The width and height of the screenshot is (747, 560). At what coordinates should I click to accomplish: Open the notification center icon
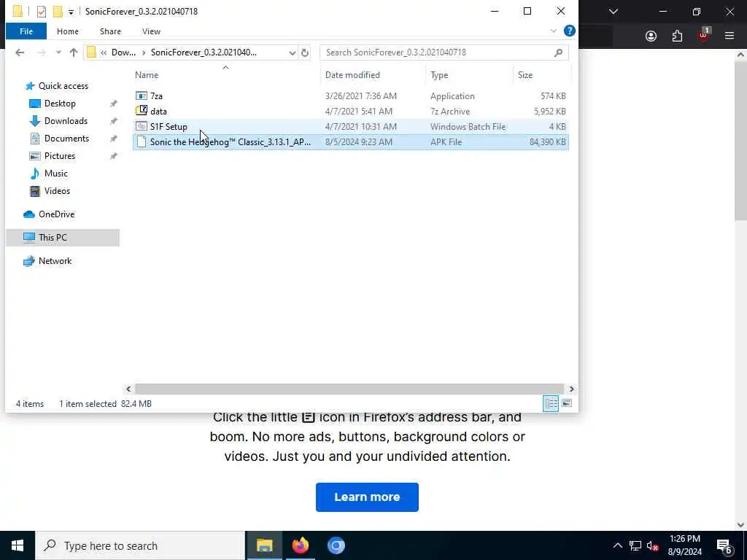724,545
